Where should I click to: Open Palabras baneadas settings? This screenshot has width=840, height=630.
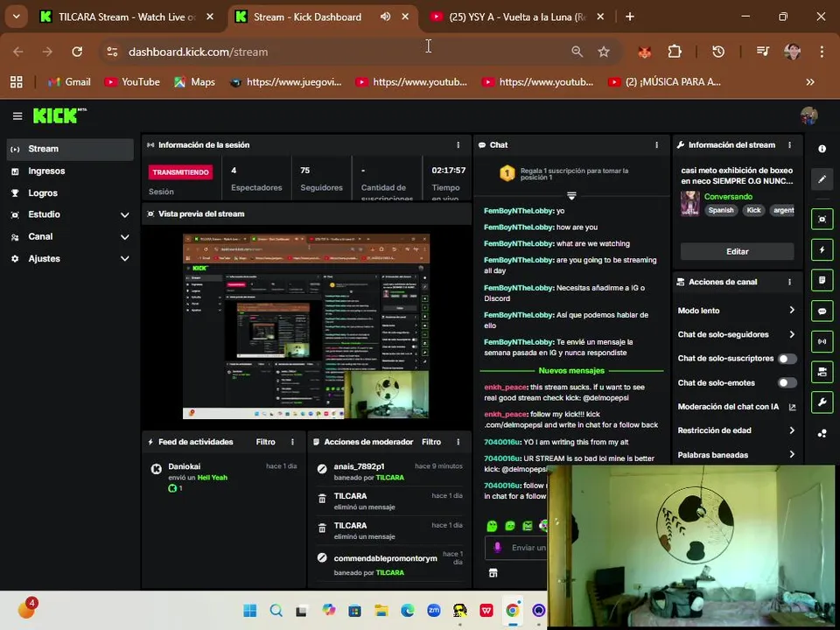(737, 454)
